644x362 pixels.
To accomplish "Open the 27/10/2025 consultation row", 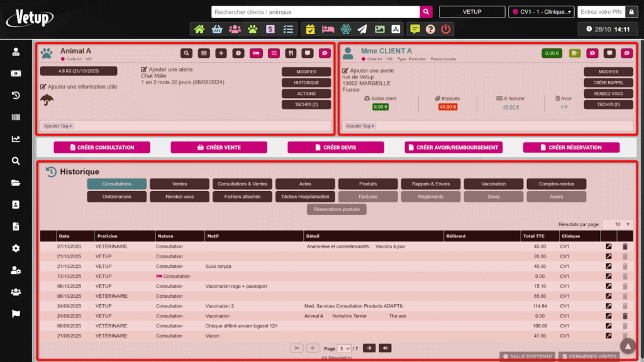I will tap(608, 246).
